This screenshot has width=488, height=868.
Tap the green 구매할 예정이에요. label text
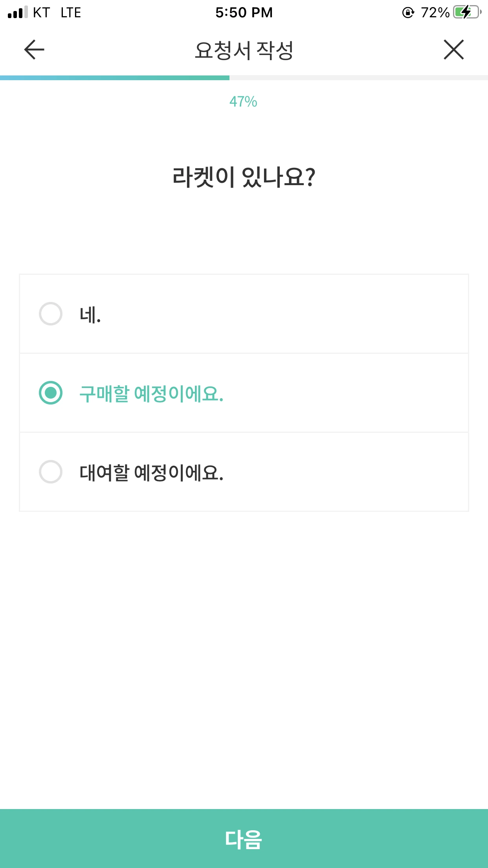[151, 394]
